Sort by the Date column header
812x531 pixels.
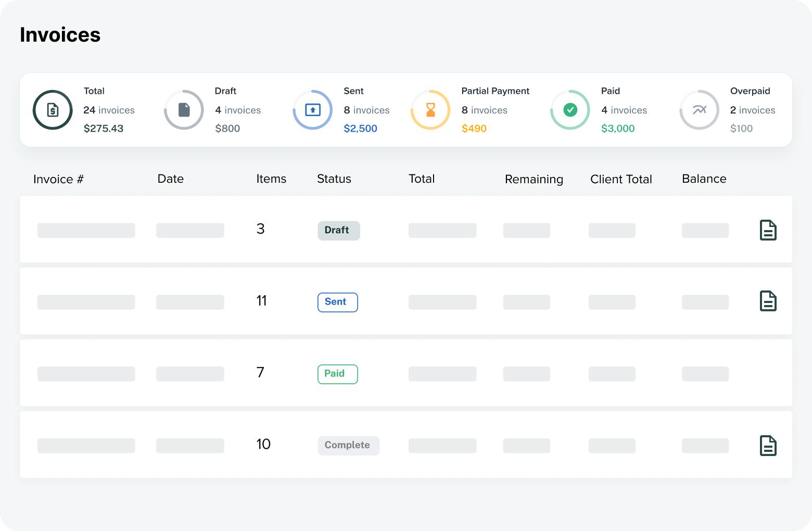click(170, 179)
